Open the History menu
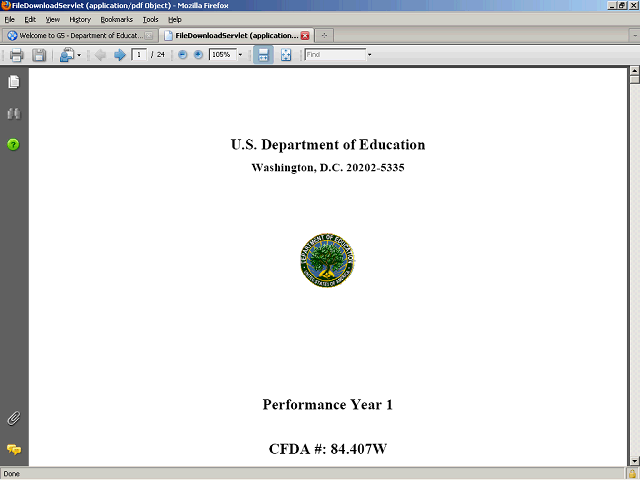Screen dimensions: 640x480 80,20
